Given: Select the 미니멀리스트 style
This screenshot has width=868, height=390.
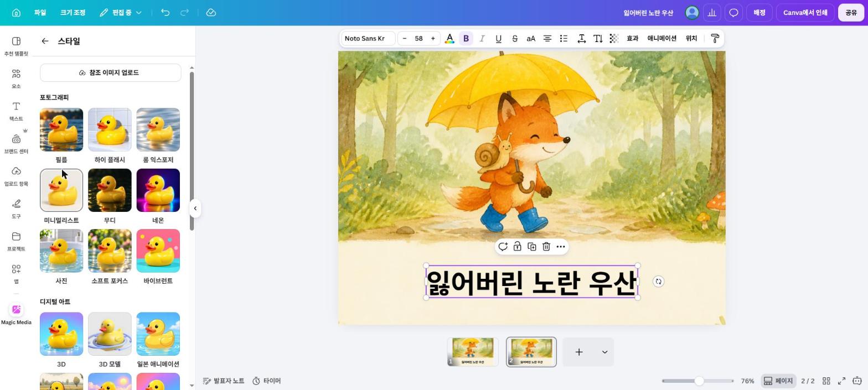Looking at the screenshot, I should pos(61,190).
